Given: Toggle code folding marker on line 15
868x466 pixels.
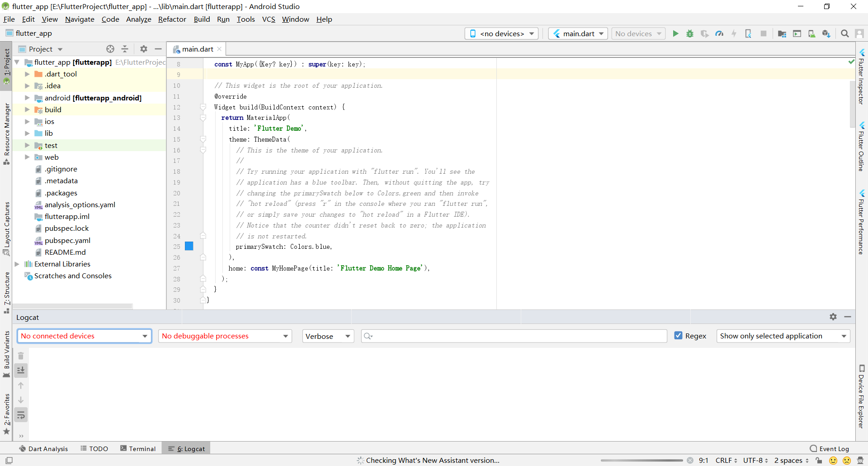Looking at the screenshot, I should [203, 139].
